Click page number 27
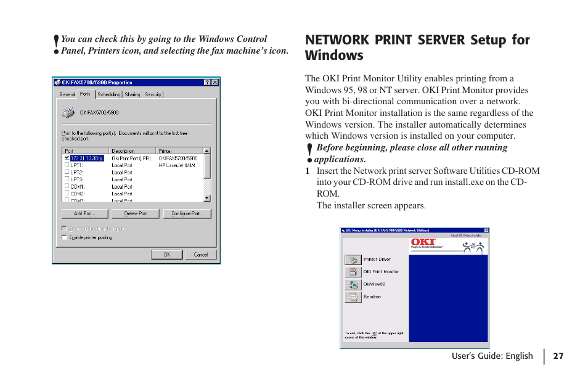The width and height of the screenshot is (588, 381). pyautogui.click(x=558, y=356)
